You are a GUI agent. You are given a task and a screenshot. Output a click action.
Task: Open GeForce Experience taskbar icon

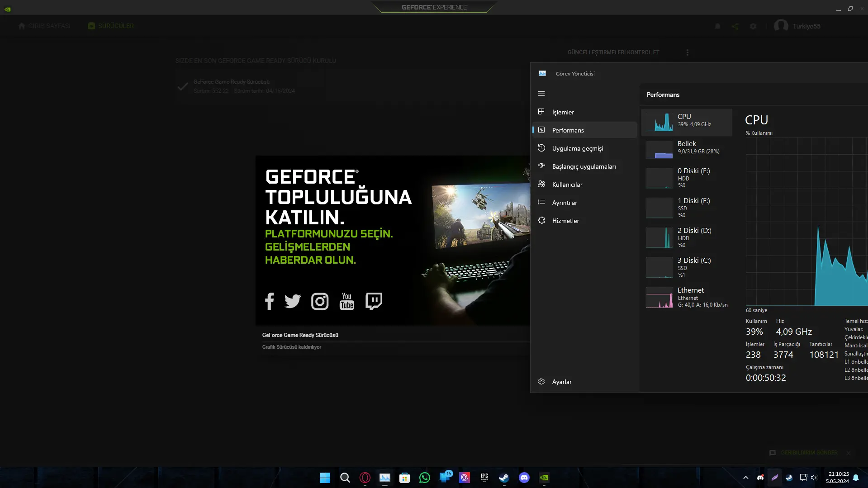(544, 478)
